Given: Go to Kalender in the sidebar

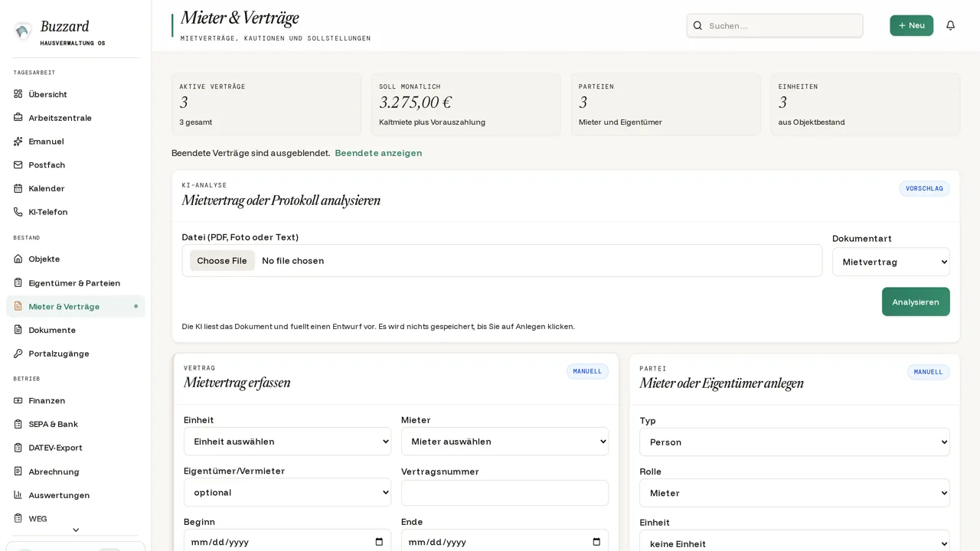Looking at the screenshot, I should coord(75,188).
